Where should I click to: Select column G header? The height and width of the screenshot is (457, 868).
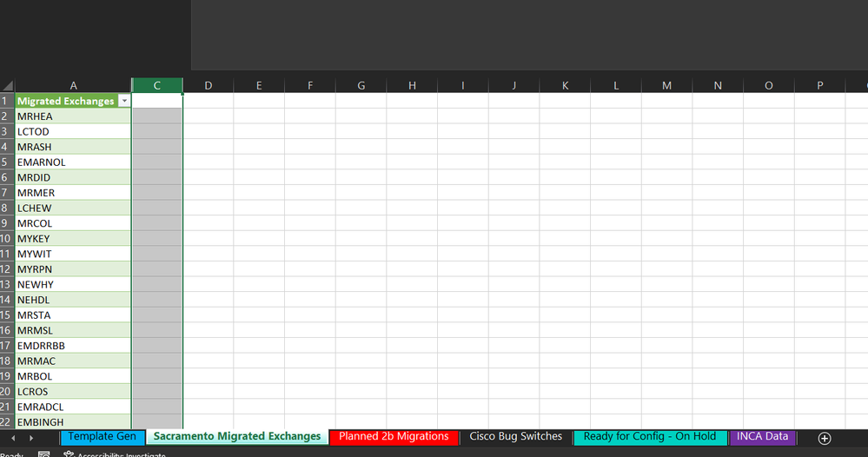click(x=361, y=85)
